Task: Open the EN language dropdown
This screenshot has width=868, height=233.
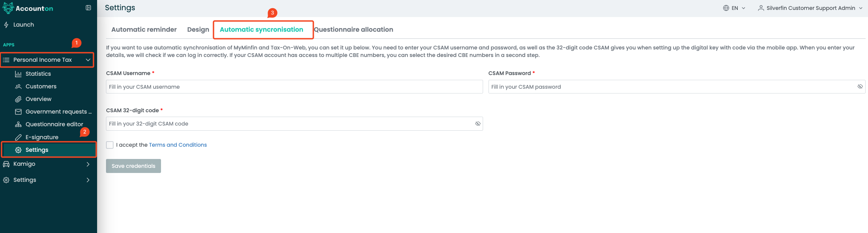Action: click(x=734, y=8)
